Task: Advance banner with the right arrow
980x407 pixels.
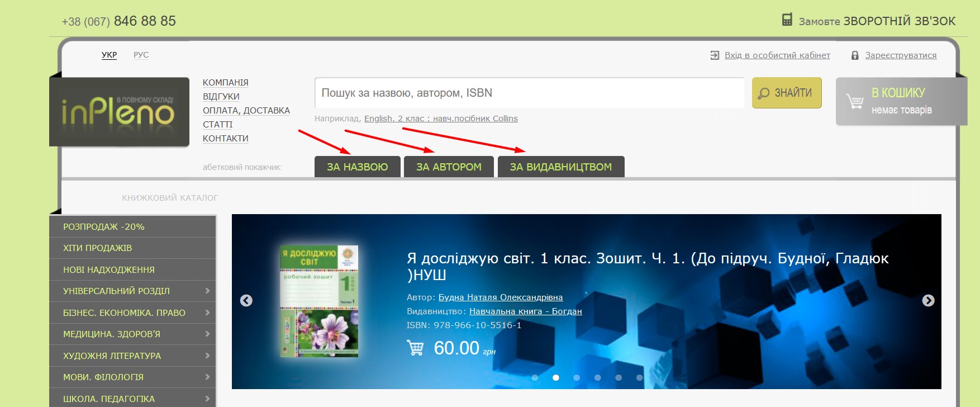Action: (x=928, y=301)
